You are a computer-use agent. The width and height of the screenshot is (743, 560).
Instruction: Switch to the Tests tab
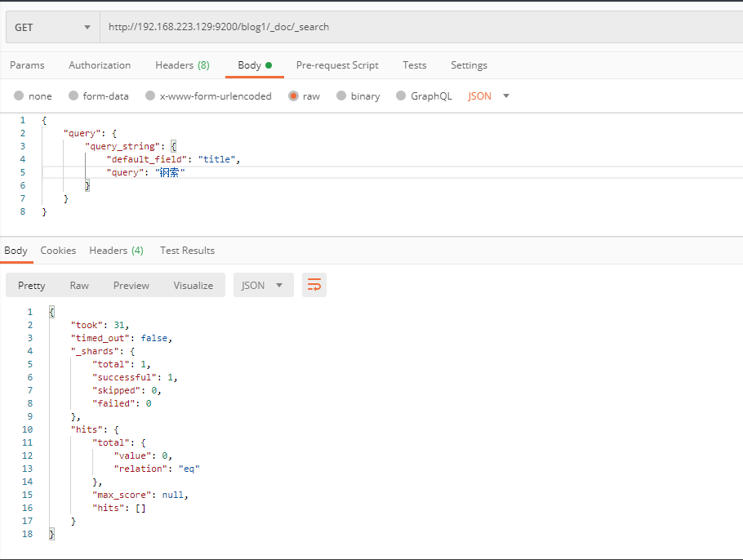(415, 65)
